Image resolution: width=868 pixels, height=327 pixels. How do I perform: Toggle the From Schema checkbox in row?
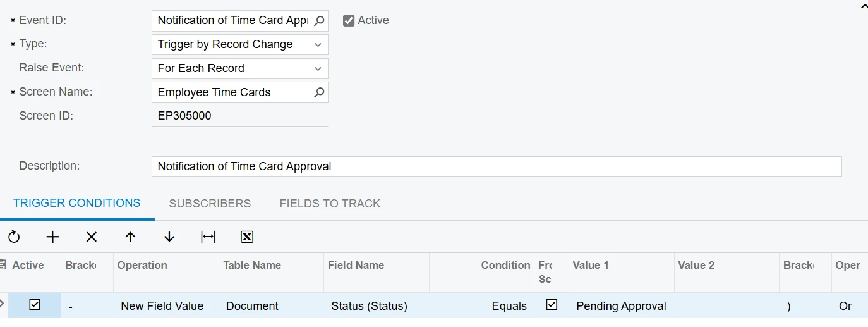(x=552, y=305)
